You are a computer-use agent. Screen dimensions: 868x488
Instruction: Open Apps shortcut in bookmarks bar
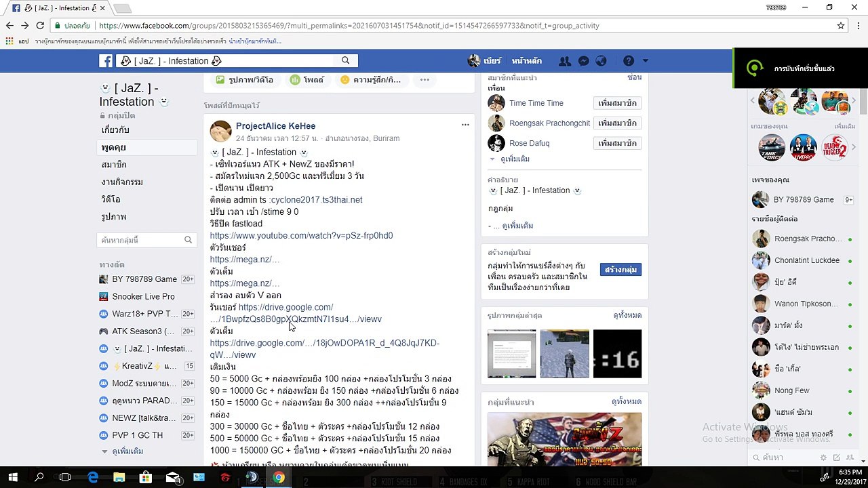(x=16, y=41)
